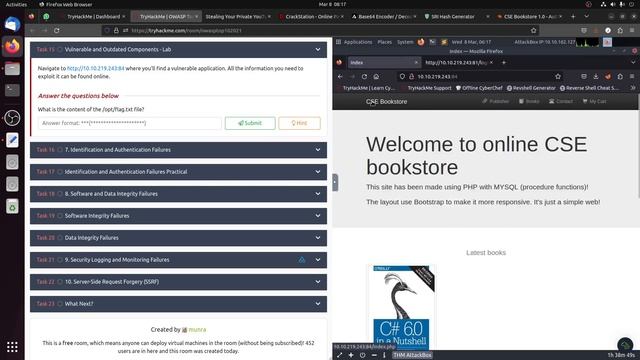
Task: Open hamburger menu in AttackBox Firefox
Action: point(632,76)
